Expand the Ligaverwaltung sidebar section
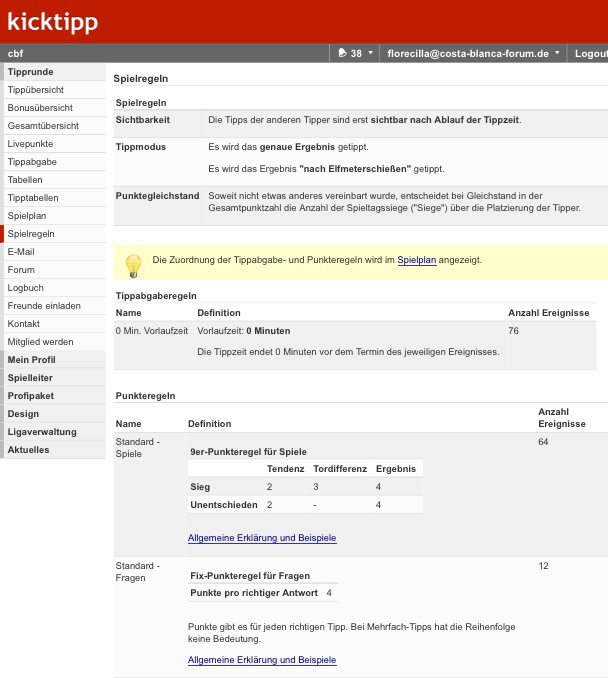Screen dimensions: 608x678 (x=41, y=432)
